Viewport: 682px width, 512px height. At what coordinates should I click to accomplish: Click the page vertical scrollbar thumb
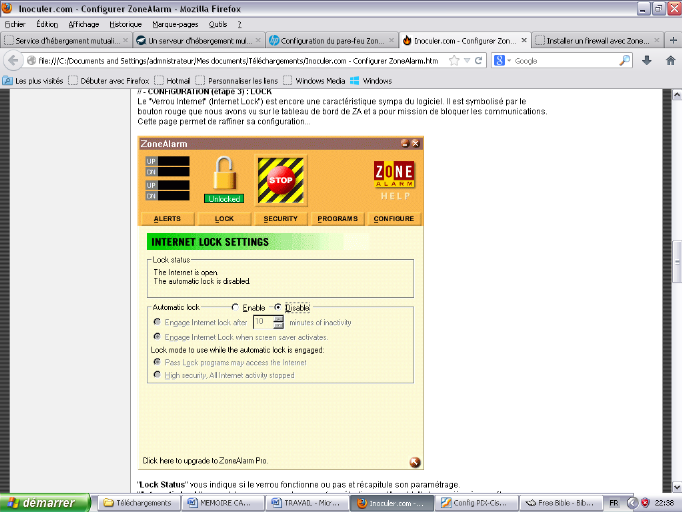click(677, 261)
